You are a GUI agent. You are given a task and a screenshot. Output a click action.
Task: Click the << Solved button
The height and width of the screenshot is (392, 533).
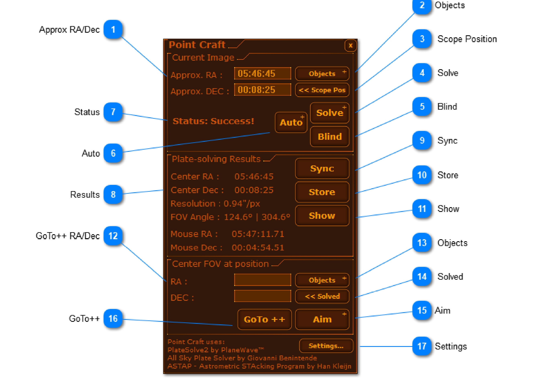click(x=322, y=296)
